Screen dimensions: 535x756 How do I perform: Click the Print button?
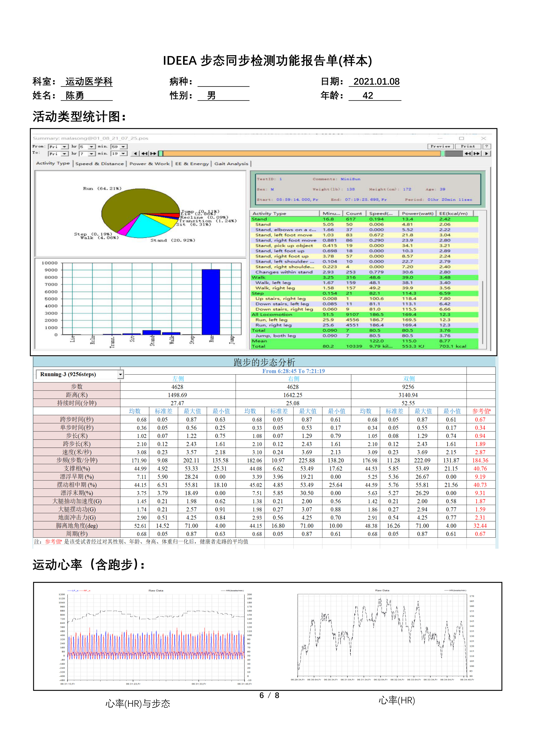pos(468,146)
